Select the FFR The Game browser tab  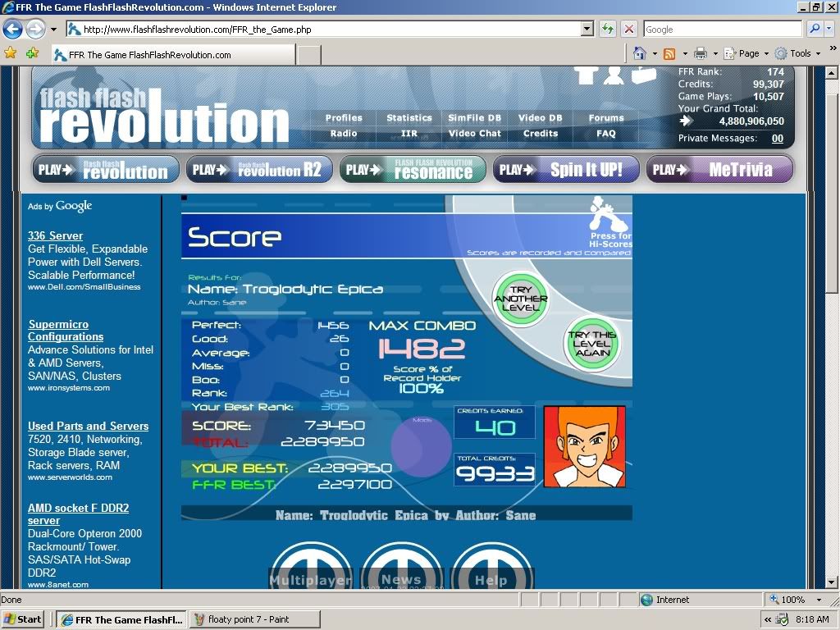[x=172, y=55]
